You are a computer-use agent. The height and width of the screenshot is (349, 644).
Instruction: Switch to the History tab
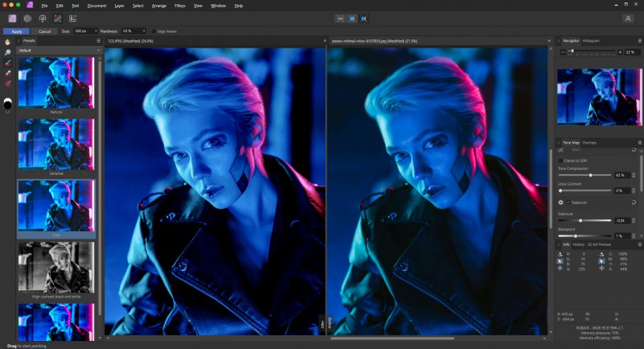pos(578,244)
